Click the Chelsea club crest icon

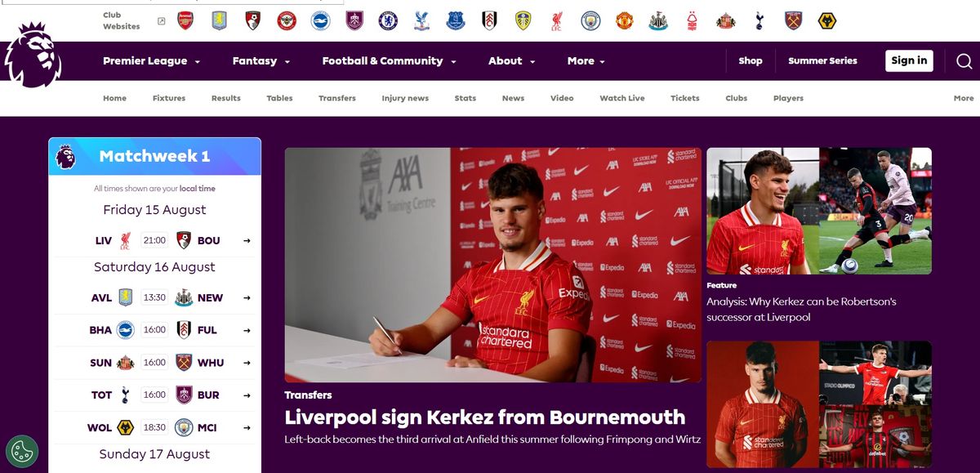[388, 20]
